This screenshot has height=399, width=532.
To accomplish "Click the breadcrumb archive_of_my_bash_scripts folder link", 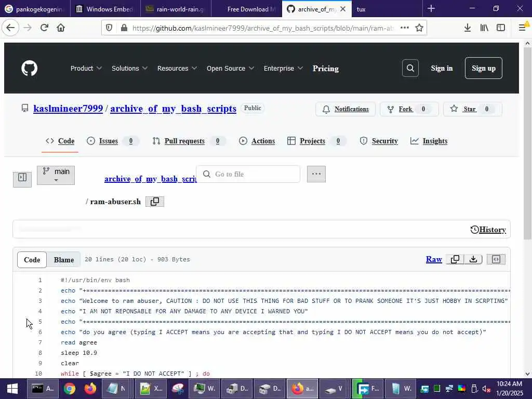I will click(150, 179).
